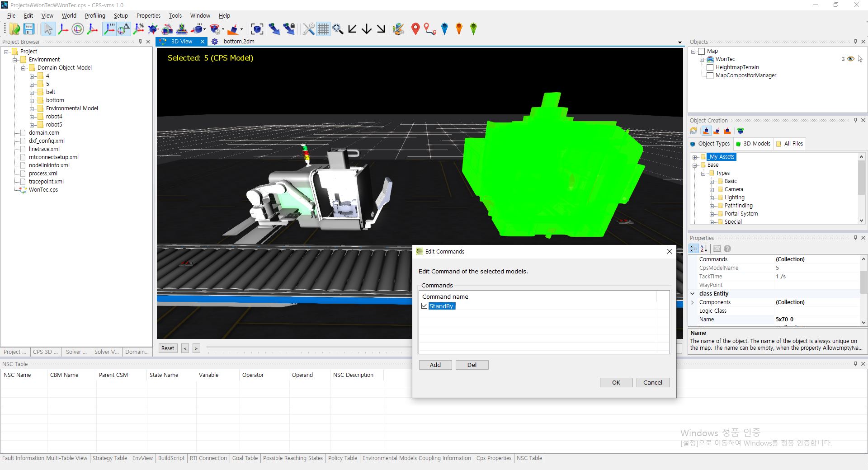
Task: Click the focus selection frame cube icon
Action: [x=257, y=29]
